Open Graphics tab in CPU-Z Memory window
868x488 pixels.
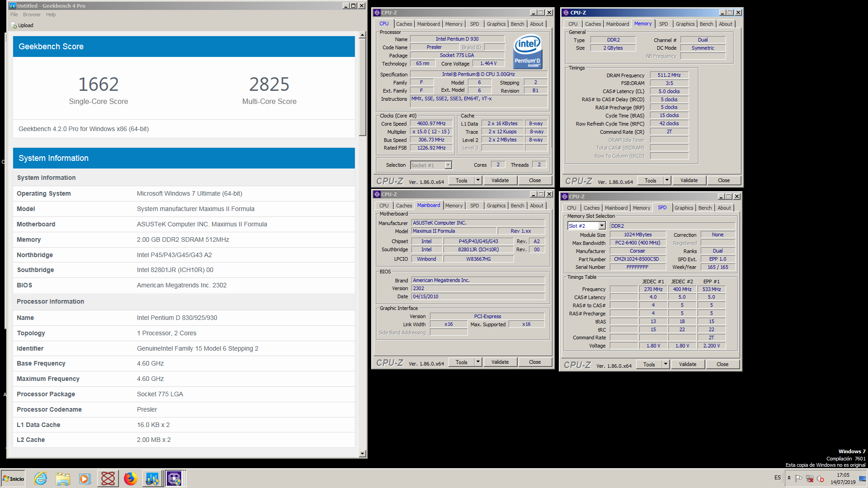685,24
